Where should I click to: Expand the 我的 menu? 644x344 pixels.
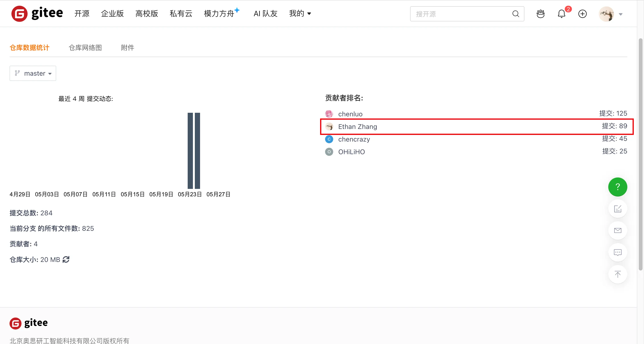click(300, 14)
